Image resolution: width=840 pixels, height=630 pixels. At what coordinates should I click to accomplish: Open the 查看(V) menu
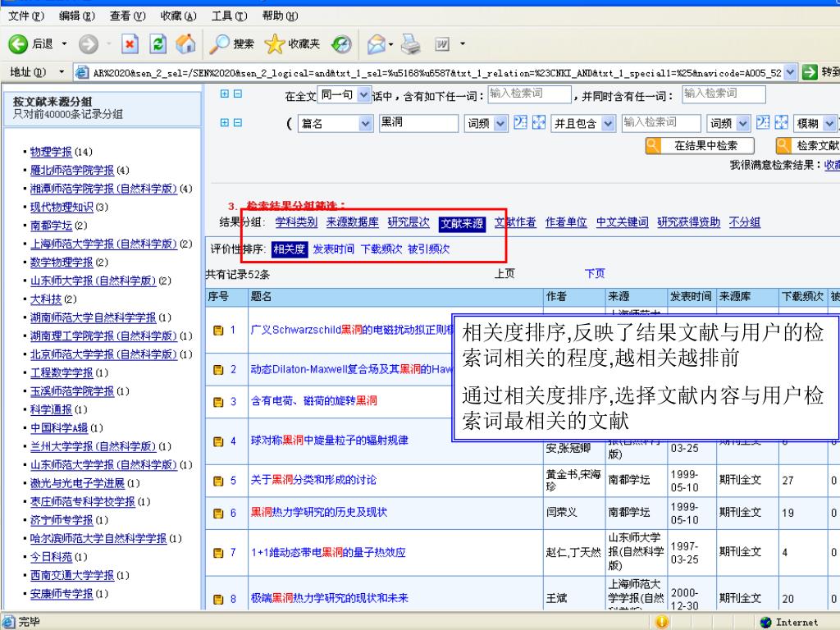point(127,16)
